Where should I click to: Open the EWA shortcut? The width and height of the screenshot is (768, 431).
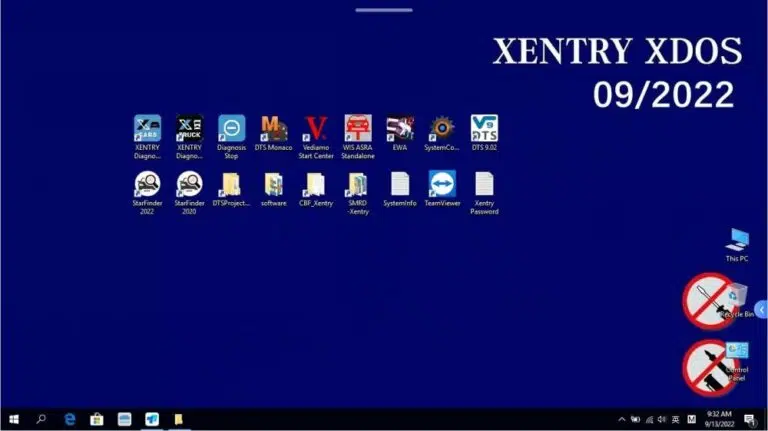click(x=399, y=129)
